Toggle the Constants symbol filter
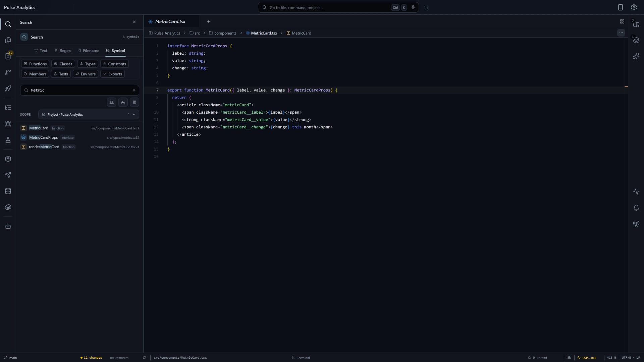The width and height of the screenshot is (644, 362). (114, 64)
